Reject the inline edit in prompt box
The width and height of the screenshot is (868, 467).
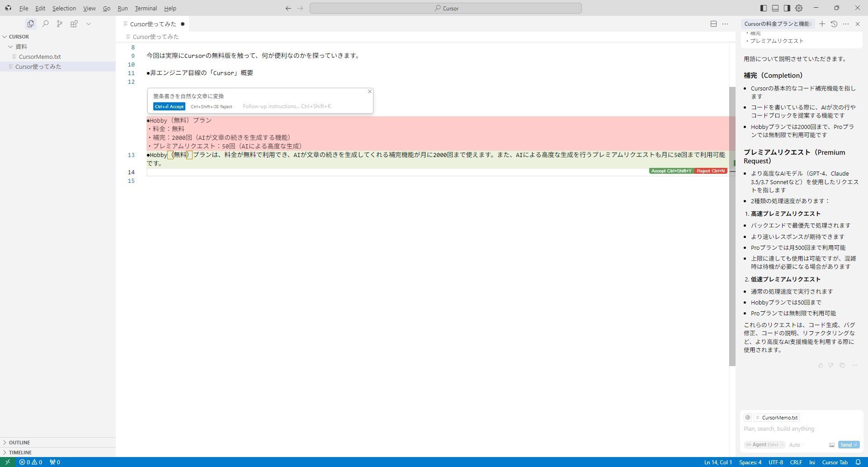point(211,106)
